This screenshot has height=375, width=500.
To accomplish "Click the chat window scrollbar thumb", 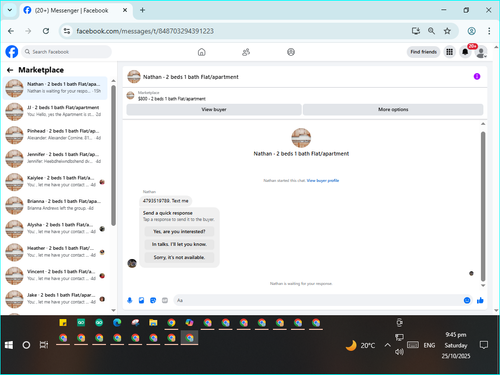I will 483,206.
